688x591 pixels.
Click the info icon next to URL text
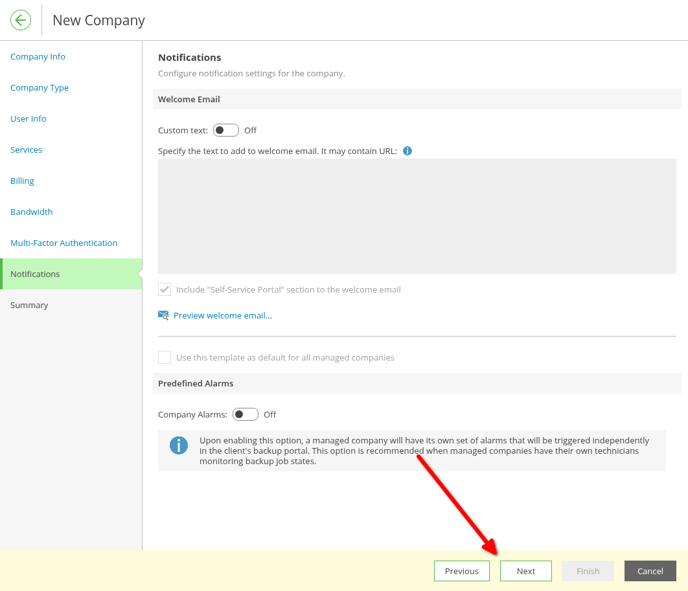(407, 151)
